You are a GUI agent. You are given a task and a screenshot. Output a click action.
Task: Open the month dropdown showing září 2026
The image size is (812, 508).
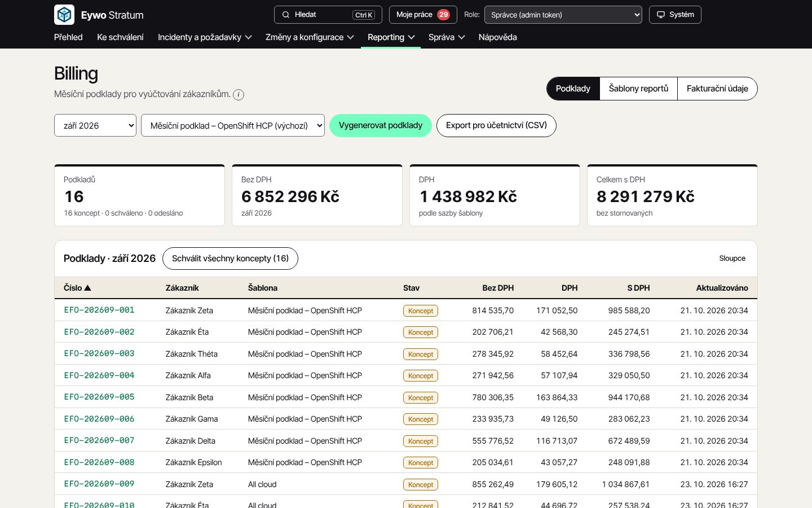point(95,125)
